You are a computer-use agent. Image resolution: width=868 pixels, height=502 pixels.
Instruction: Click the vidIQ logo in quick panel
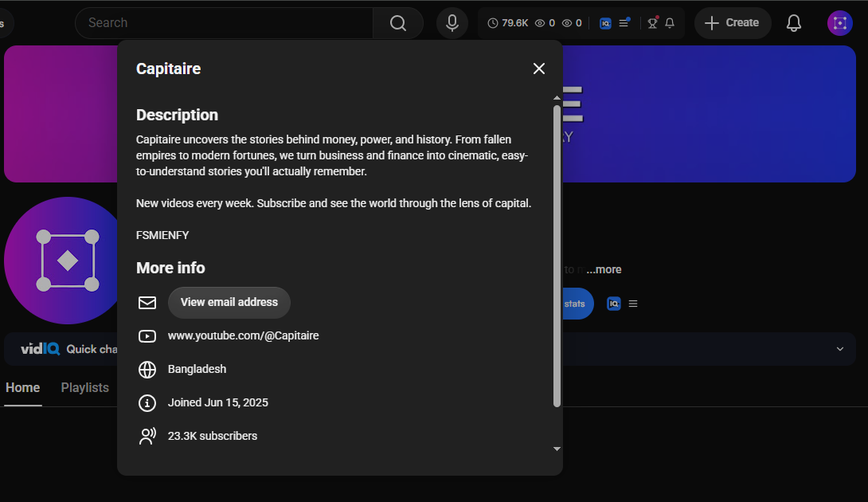40,349
